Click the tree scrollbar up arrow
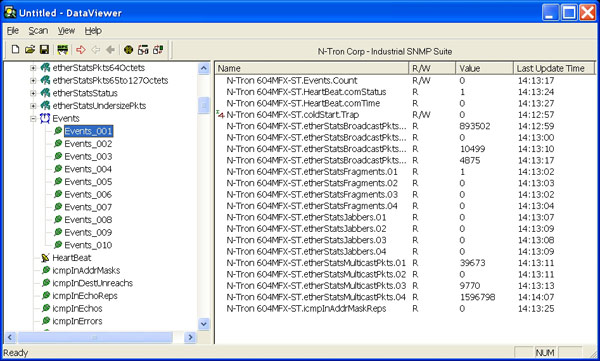Image resolution: width=600 pixels, height=361 pixels. 204,69
